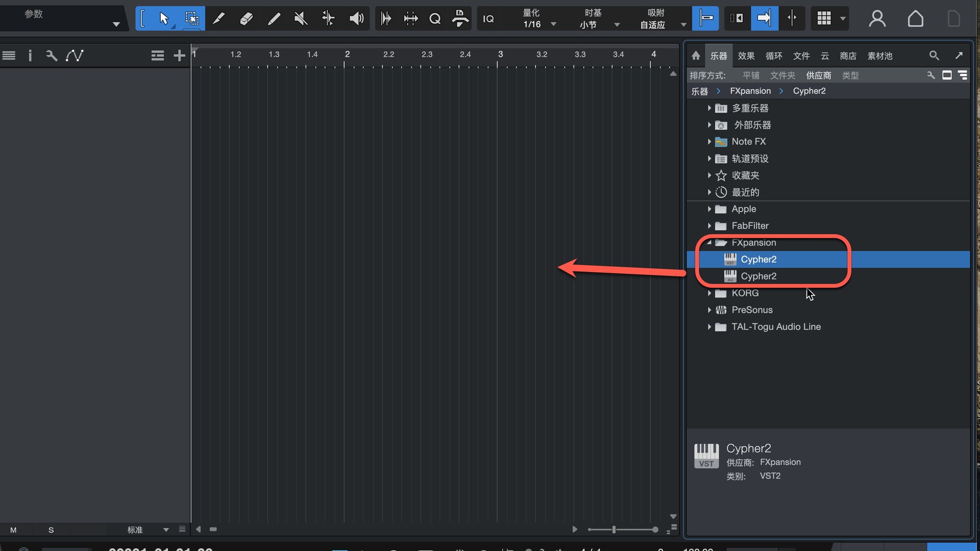Viewport: 980px width, 551px height.
Task: Switch to the 文件 tab
Action: 801,56
